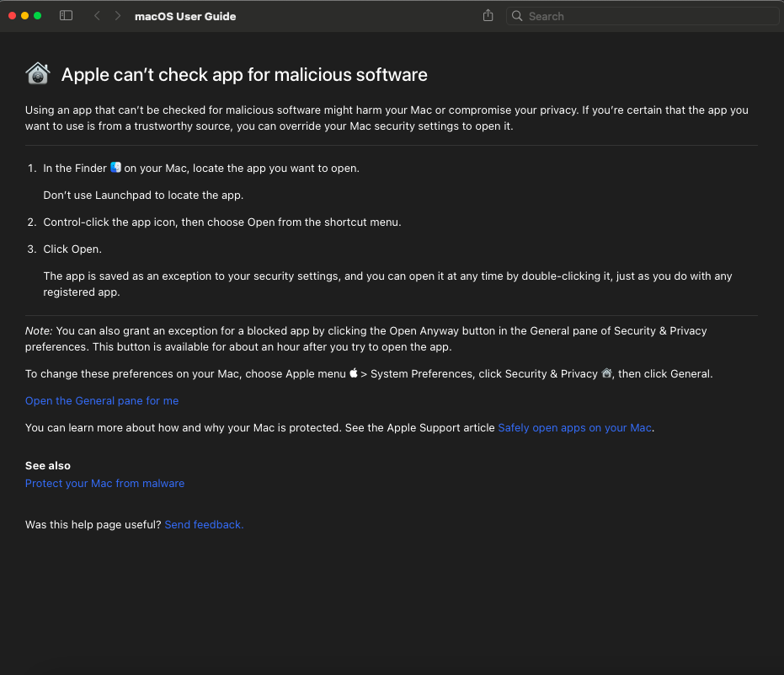Go back to the previous help page

click(x=97, y=16)
